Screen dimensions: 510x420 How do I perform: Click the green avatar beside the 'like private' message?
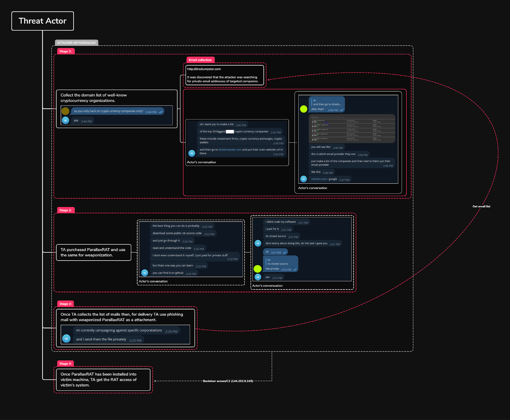(x=258, y=269)
